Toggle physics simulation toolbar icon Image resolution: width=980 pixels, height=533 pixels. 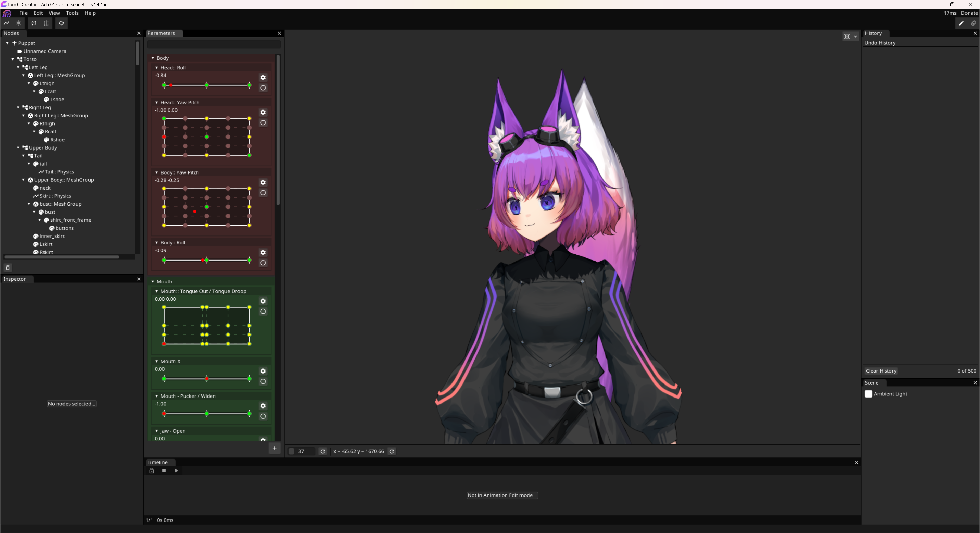pos(6,23)
